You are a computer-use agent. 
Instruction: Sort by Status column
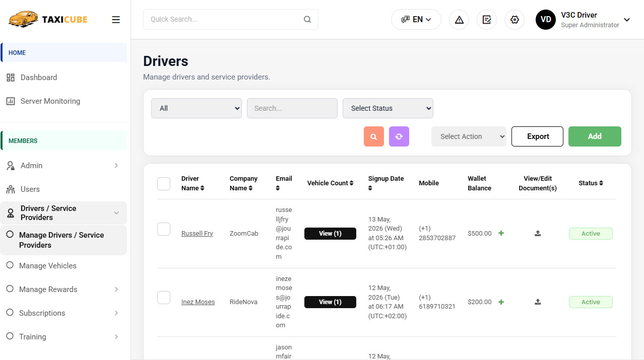[x=601, y=183]
